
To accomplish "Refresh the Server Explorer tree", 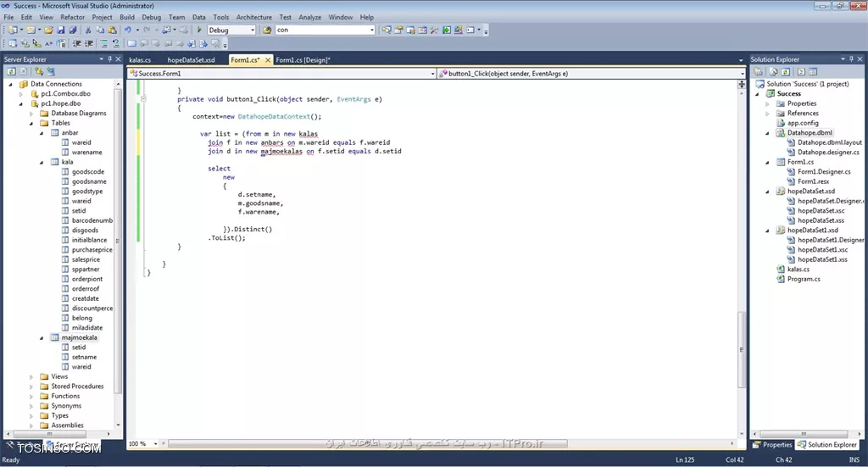I will 11,71.
